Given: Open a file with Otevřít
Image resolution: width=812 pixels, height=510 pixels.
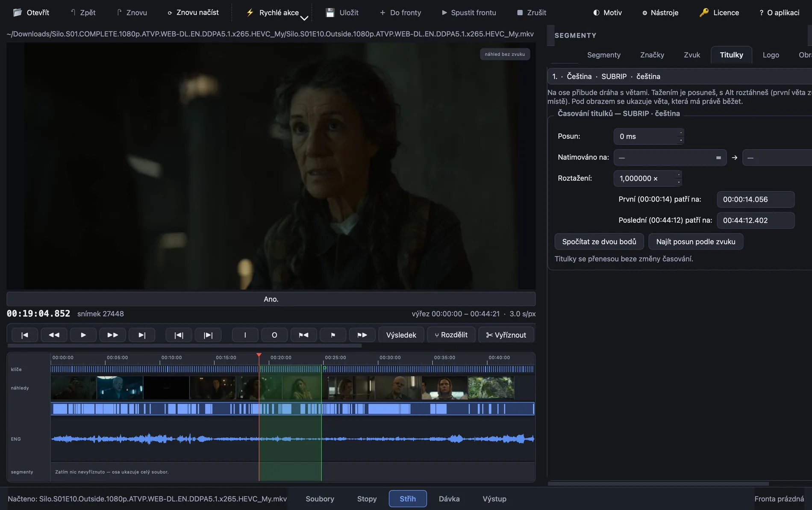Looking at the screenshot, I should coord(31,12).
